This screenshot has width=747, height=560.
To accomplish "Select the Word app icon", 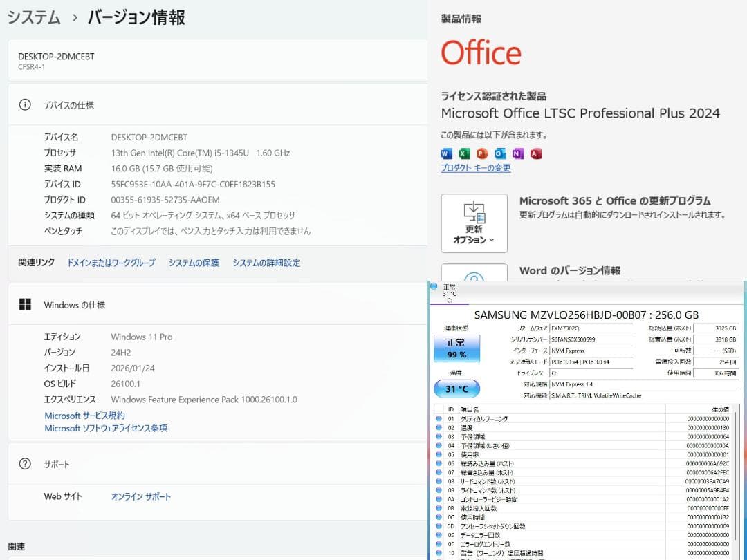I will (448, 153).
